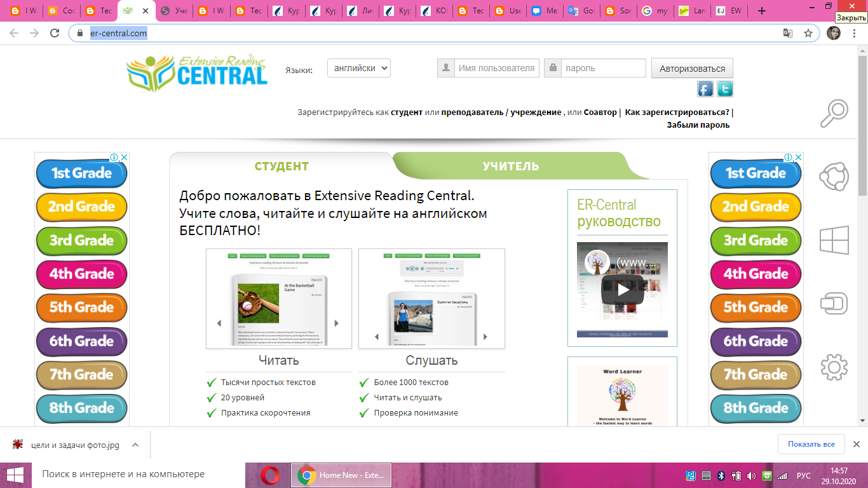Switch to the 'KOI' browser tab
The width and height of the screenshot is (868, 488).
[x=434, y=11]
